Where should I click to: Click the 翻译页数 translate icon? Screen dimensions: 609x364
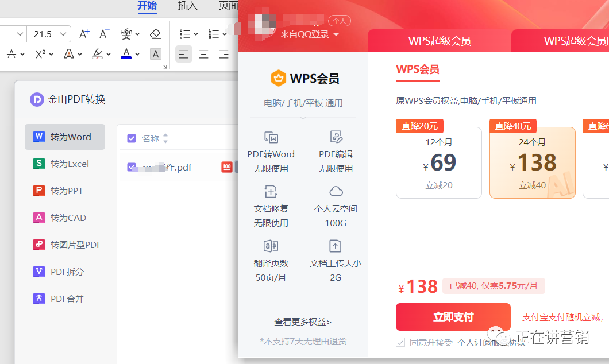[271, 246]
